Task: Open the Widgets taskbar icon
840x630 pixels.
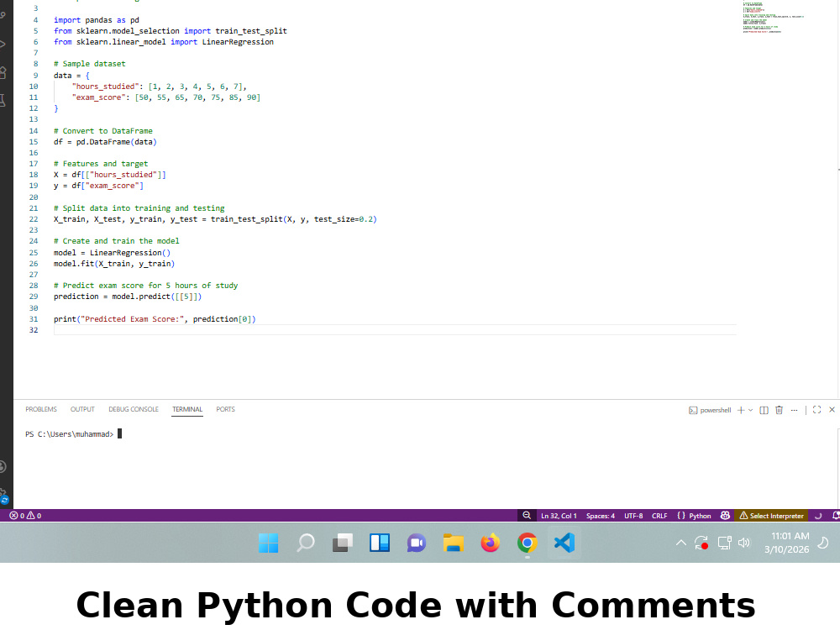Action: [380, 543]
